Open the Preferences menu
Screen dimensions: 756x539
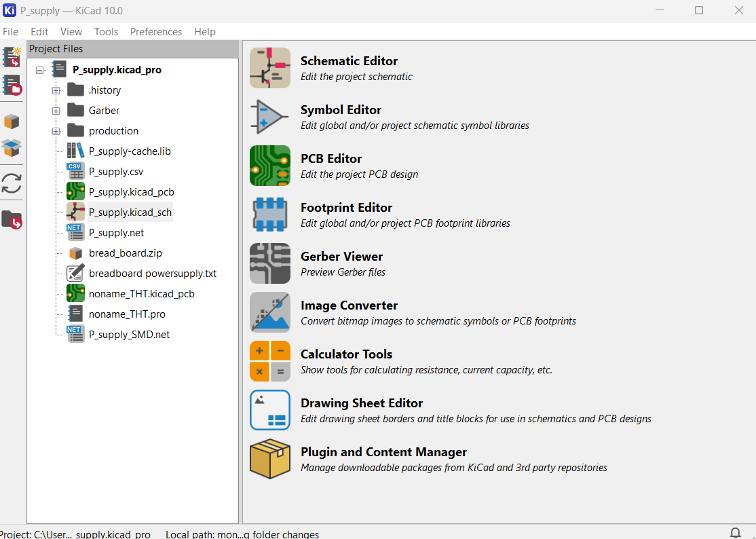tap(155, 32)
